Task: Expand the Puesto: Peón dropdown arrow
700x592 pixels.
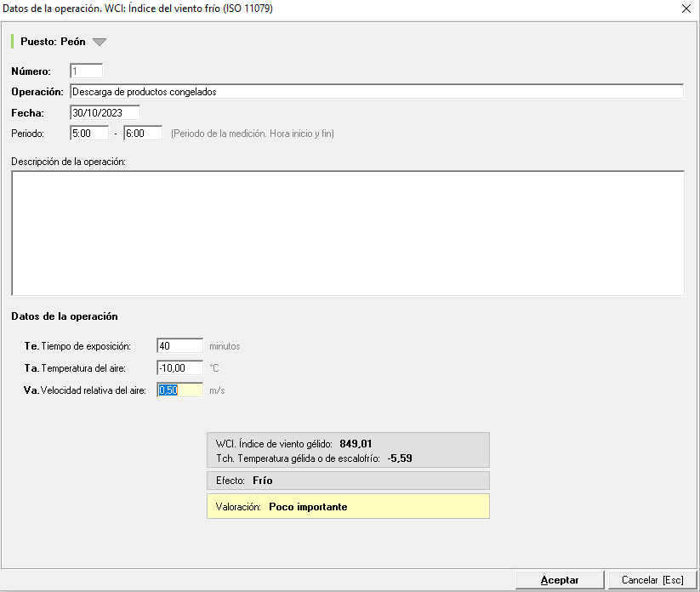Action: coord(100,42)
